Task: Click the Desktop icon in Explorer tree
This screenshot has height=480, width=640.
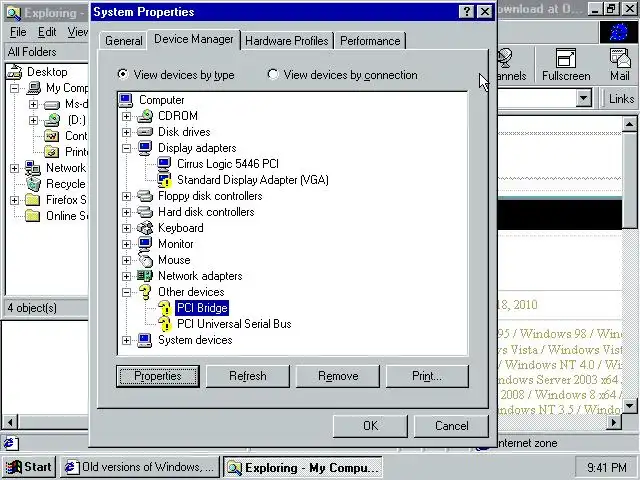Action: pyautogui.click(x=15, y=72)
